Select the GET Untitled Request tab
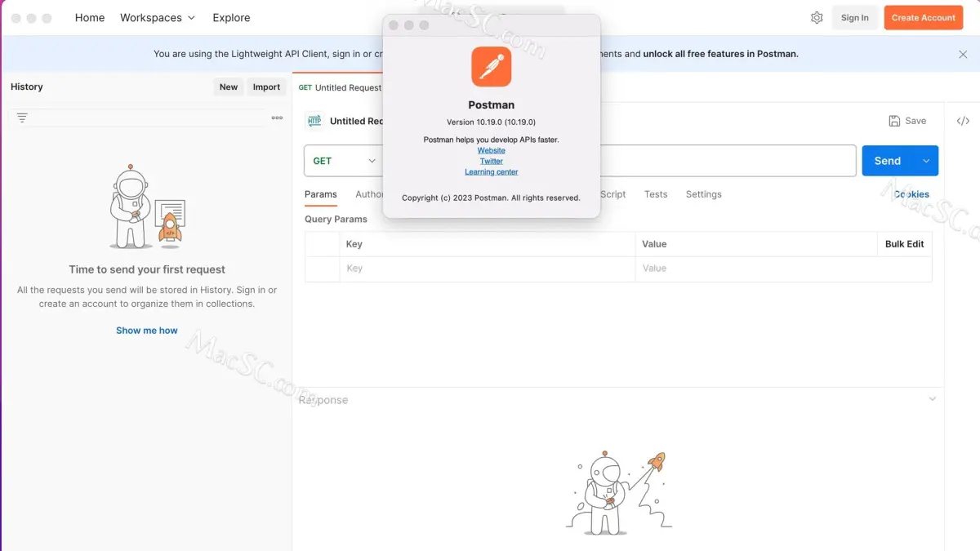This screenshot has width=980, height=551. (340, 87)
